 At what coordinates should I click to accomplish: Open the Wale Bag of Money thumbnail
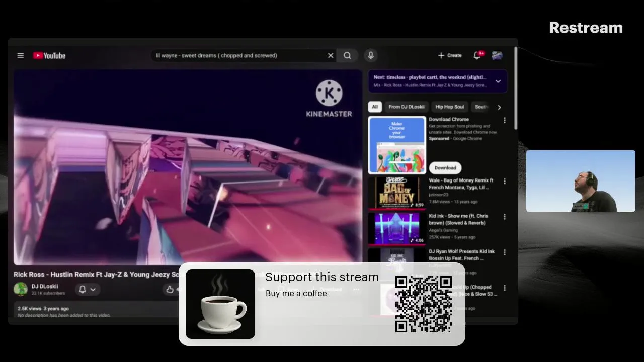point(397,193)
